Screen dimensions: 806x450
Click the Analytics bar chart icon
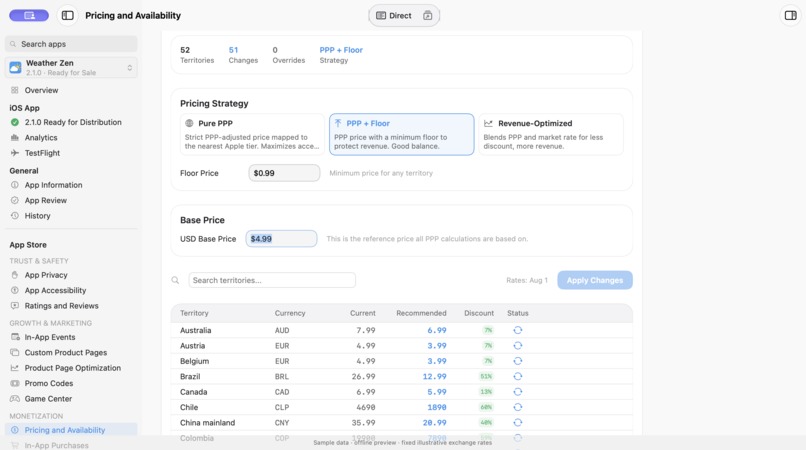[x=14, y=138]
